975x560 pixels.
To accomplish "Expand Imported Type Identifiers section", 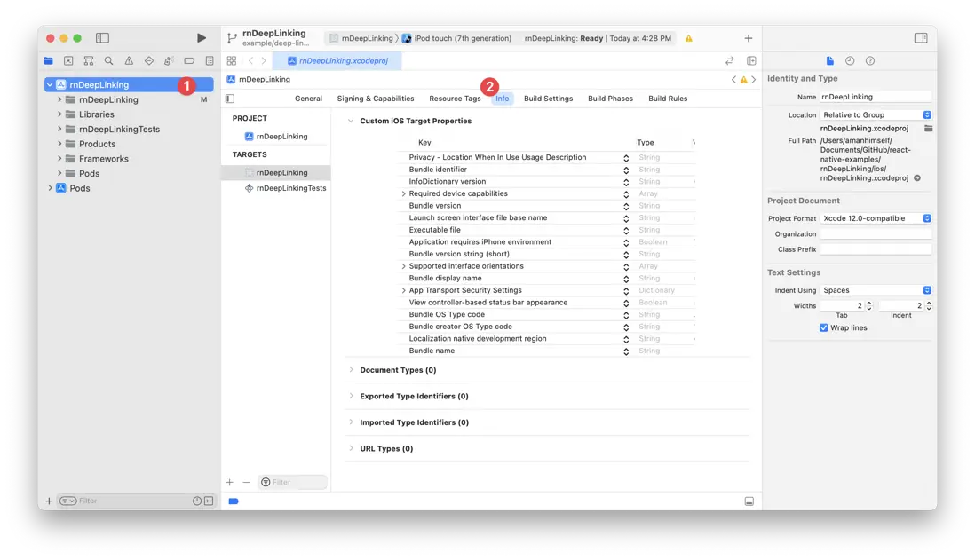I will pyautogui.click(x=352, y=422).
